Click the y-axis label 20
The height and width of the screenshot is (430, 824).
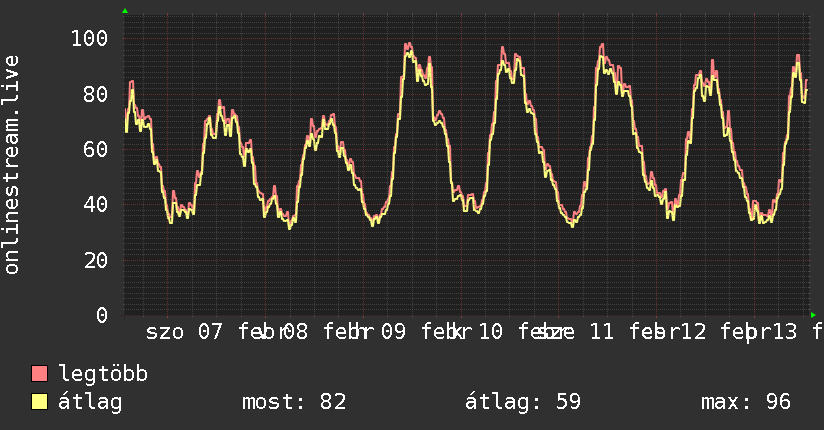click(x=96, y=260)
